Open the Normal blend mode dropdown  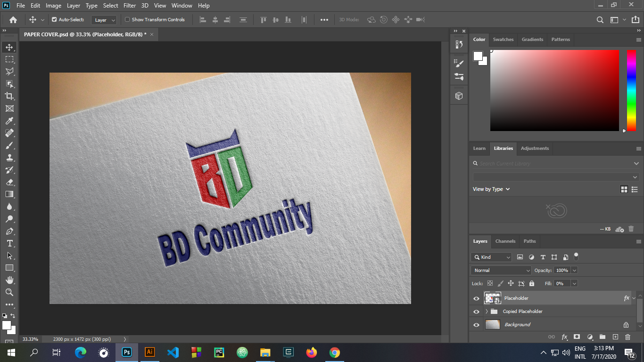tap(501, 271)
